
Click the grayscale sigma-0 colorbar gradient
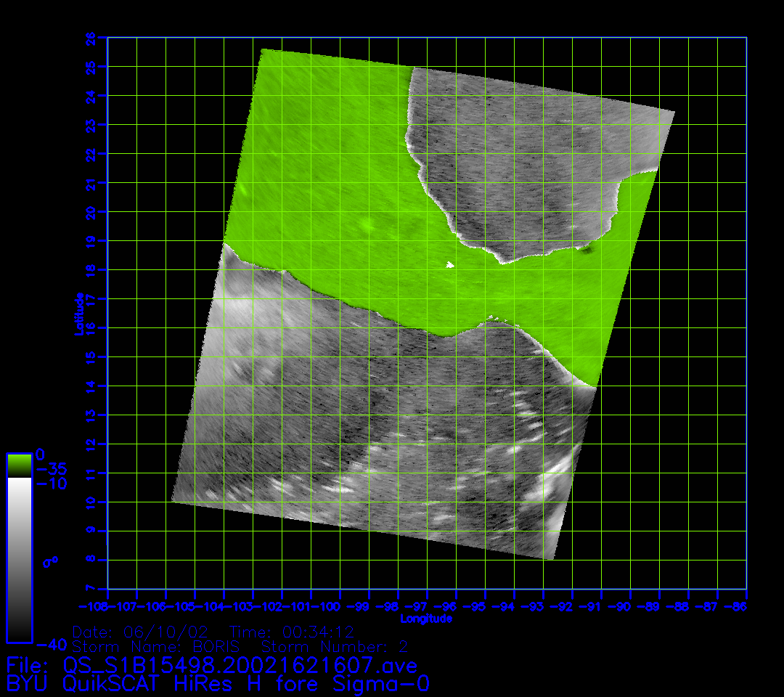19,559
